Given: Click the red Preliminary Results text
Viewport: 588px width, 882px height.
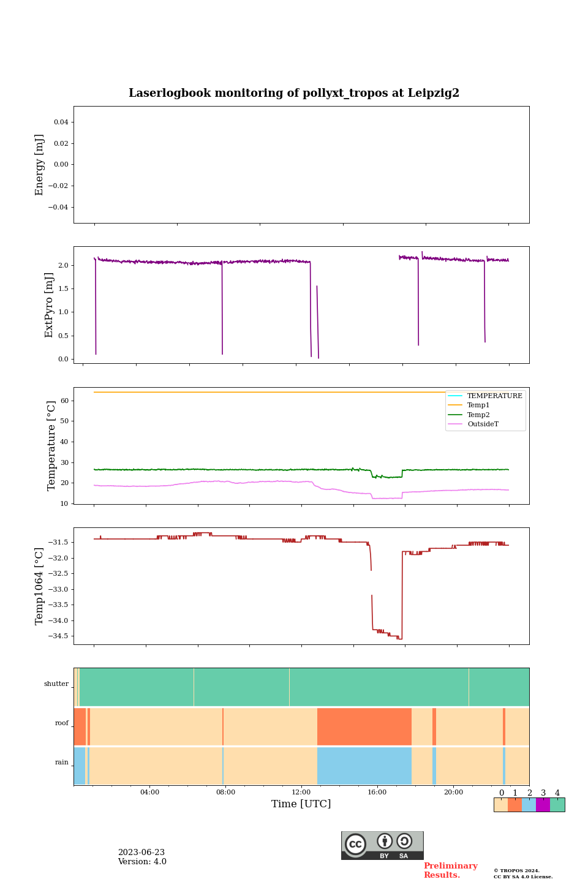Looking at the screenshot, I should [x=450, y=870].
